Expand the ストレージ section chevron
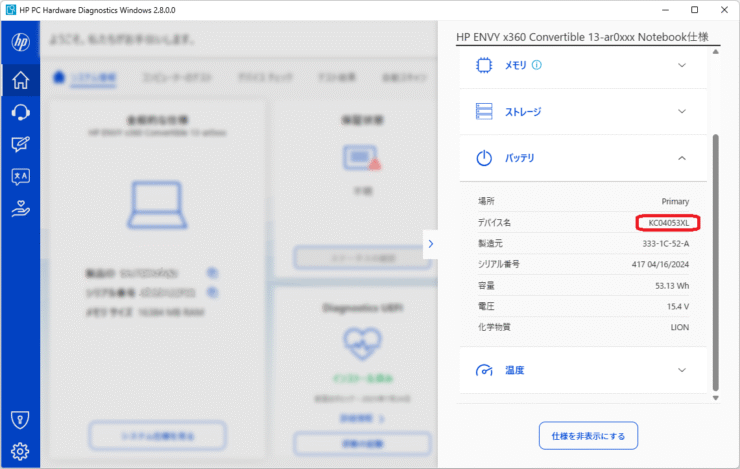 (682, 111)
